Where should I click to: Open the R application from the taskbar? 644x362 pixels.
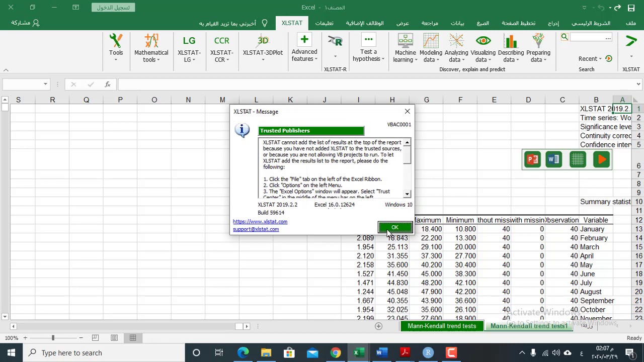tap(428, 353)
